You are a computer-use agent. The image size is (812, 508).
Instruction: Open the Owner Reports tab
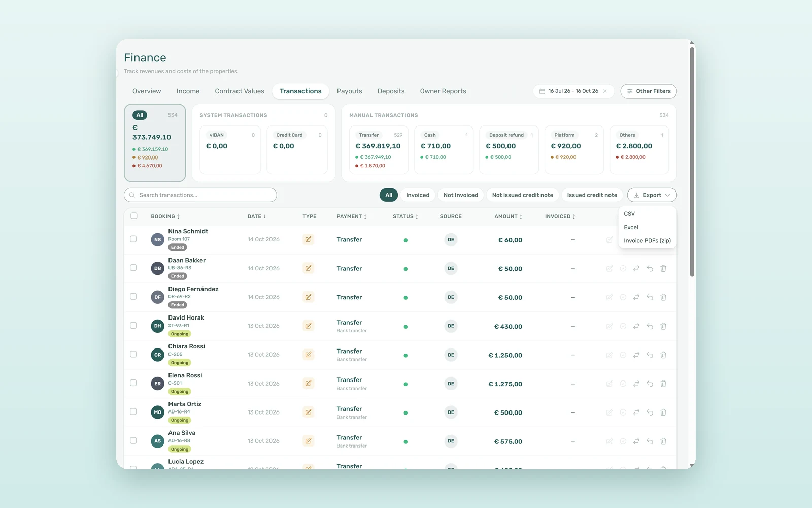tap(443, 91)
